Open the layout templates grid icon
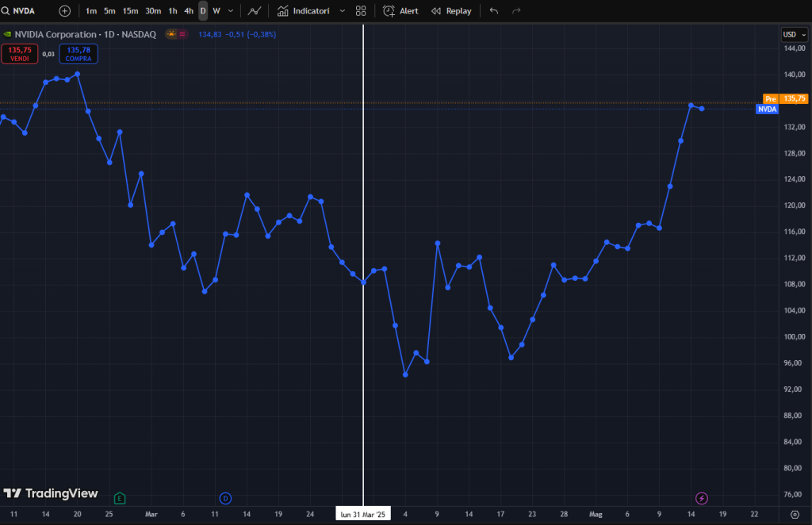 pyautogui.click(x=361, y=11)
